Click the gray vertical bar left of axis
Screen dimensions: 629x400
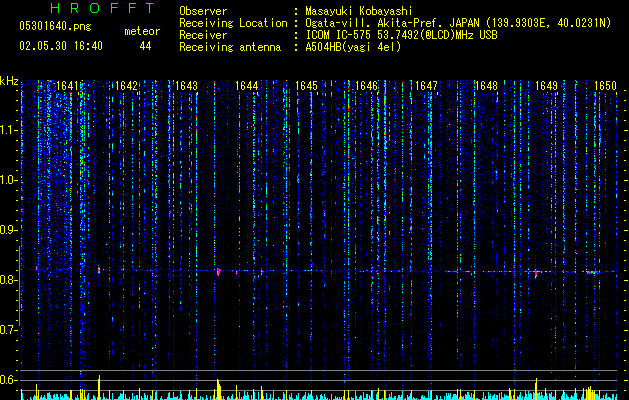tap(19, 286)
